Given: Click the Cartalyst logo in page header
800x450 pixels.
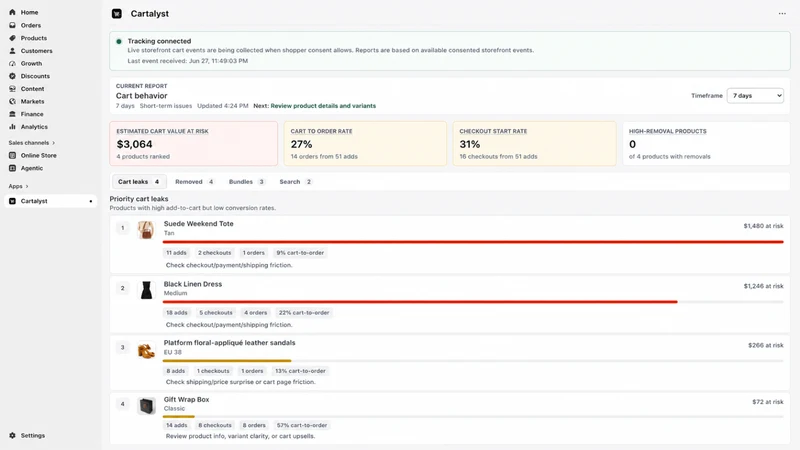Looking at the screenshot, I should click(117, 14).
